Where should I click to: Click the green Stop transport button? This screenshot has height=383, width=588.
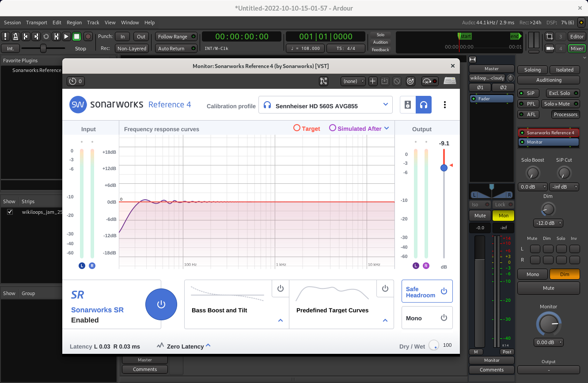point(76,37)
